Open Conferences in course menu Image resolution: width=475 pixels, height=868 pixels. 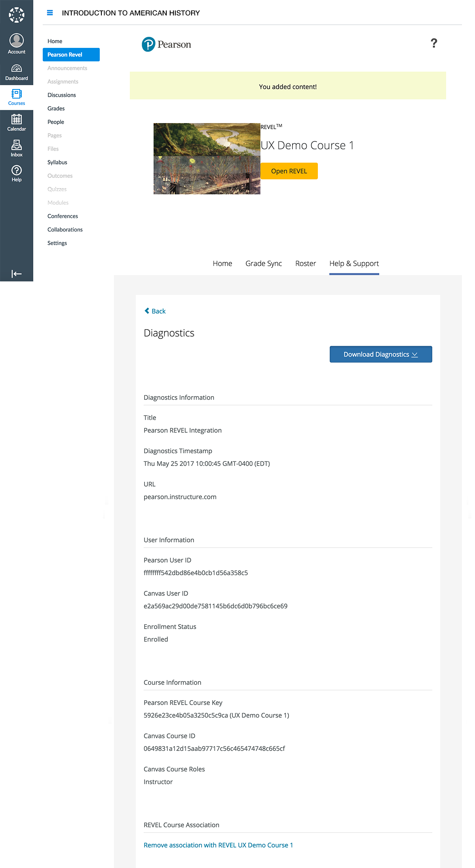[x=63, y=216]
